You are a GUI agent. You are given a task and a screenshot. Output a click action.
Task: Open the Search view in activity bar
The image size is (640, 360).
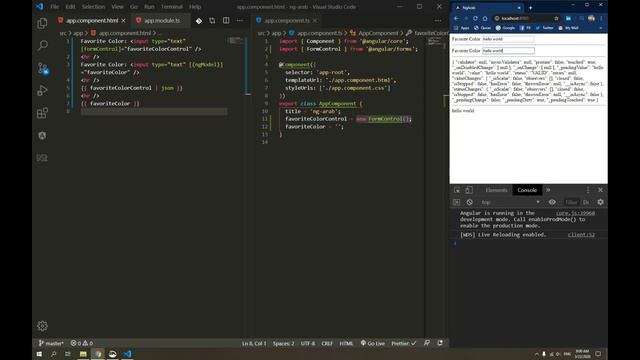pos(42,45)
